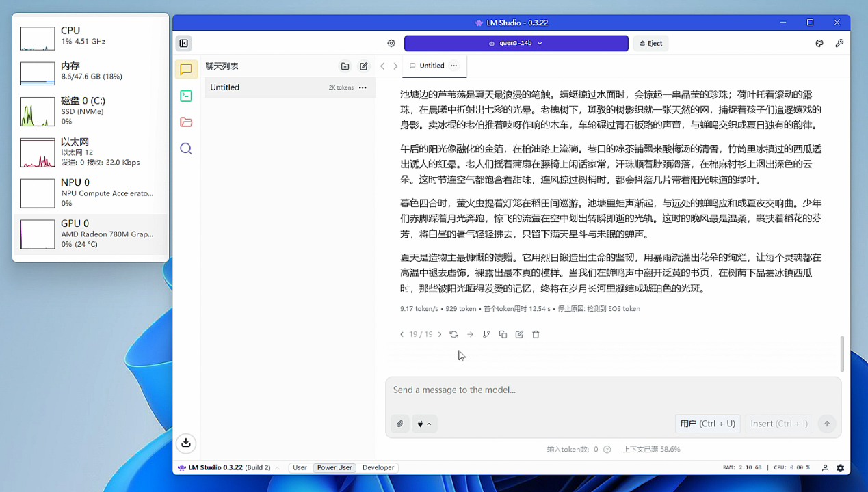868x492 pixels.
Task: Open the Developer terminal sidebar icon
Action: [x=185, y=96]
